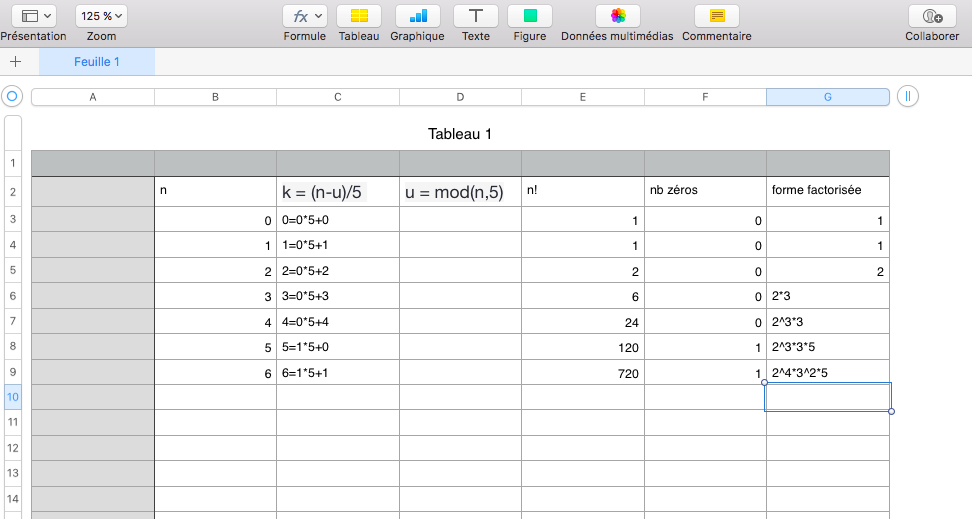This screenshot has height=519, width=972.
Task: Open Données multimédias media browser
Action: [617, 16]
